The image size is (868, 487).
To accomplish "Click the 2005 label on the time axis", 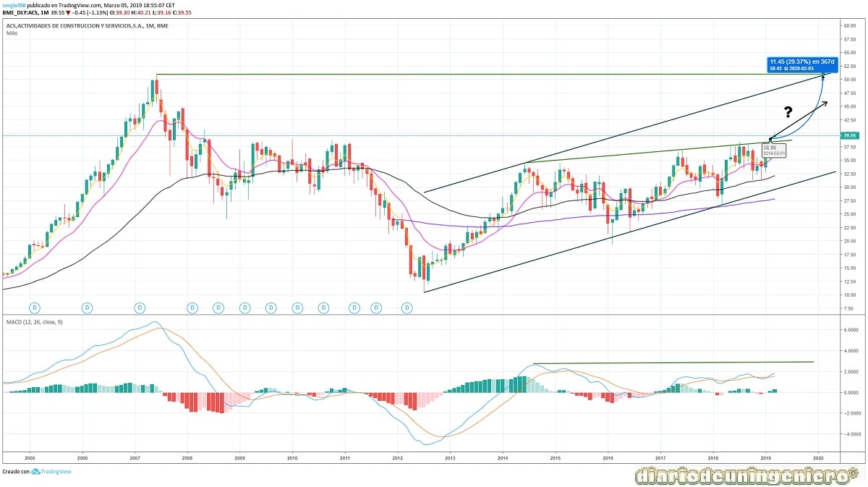I will tap(30, 458).
